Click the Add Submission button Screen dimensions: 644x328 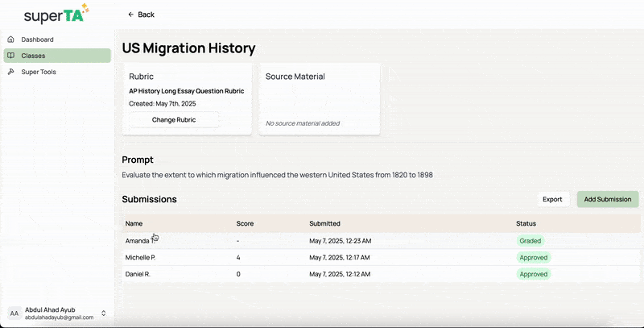tap(607, 199)
